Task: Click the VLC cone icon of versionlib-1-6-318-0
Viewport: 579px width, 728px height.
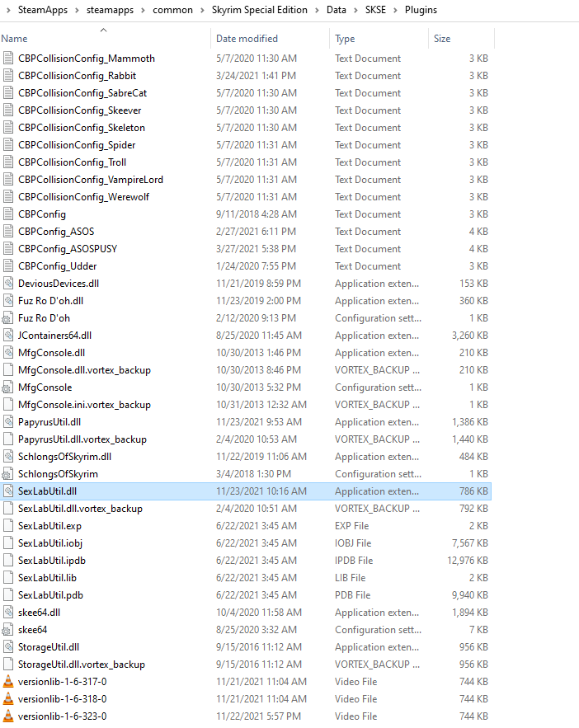Action: click(x=8, y=699)
